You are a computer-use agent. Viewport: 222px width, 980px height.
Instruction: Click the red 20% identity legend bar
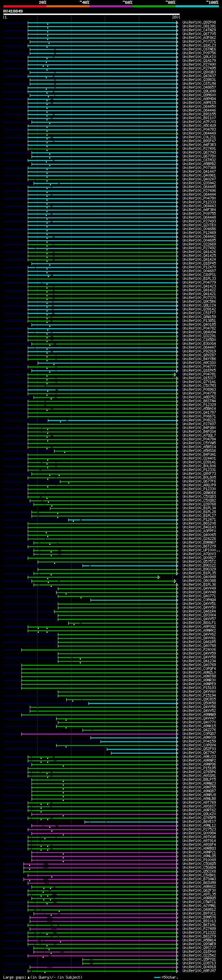(x=25, y=6)
